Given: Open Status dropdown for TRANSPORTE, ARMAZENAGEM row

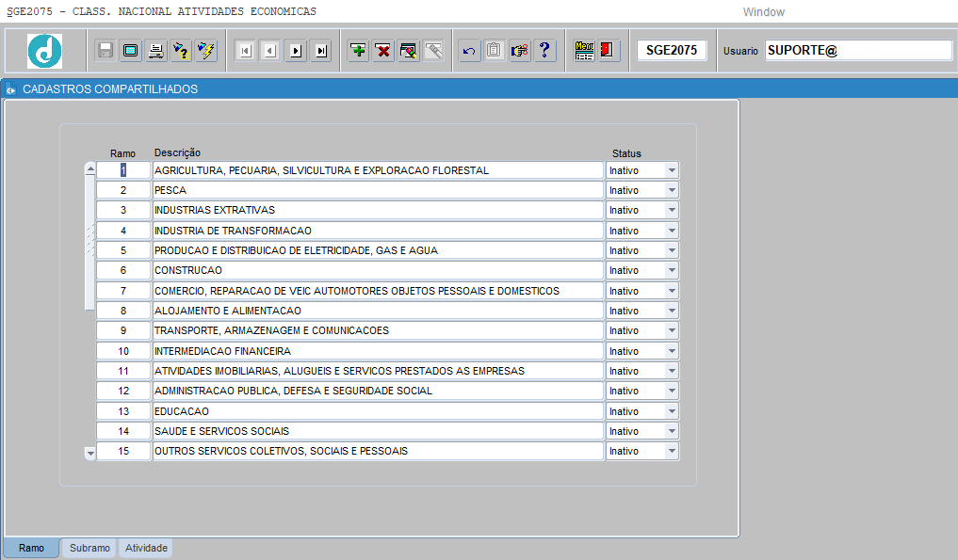Looking at the screenshot, I should tap(672, 330).
